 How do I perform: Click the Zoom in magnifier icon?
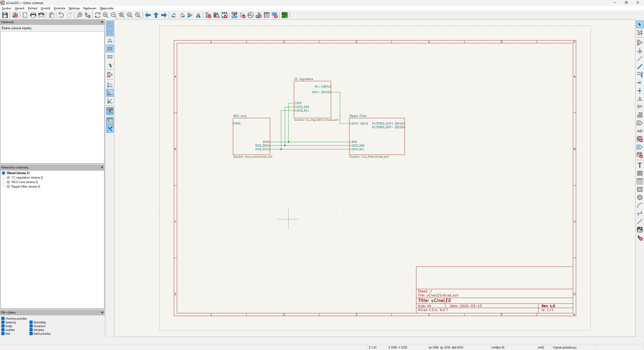pos(106,15)
